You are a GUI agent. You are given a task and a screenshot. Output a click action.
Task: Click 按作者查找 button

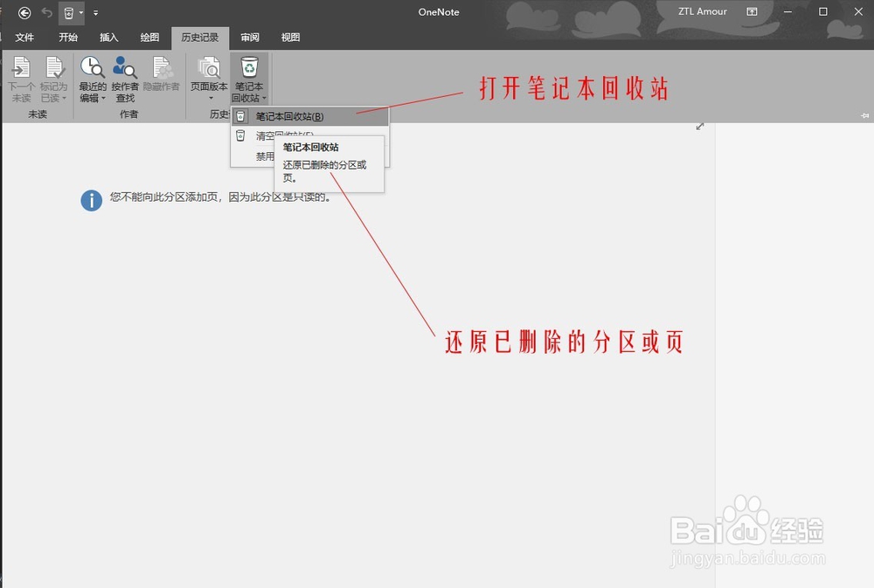[125, 80]
